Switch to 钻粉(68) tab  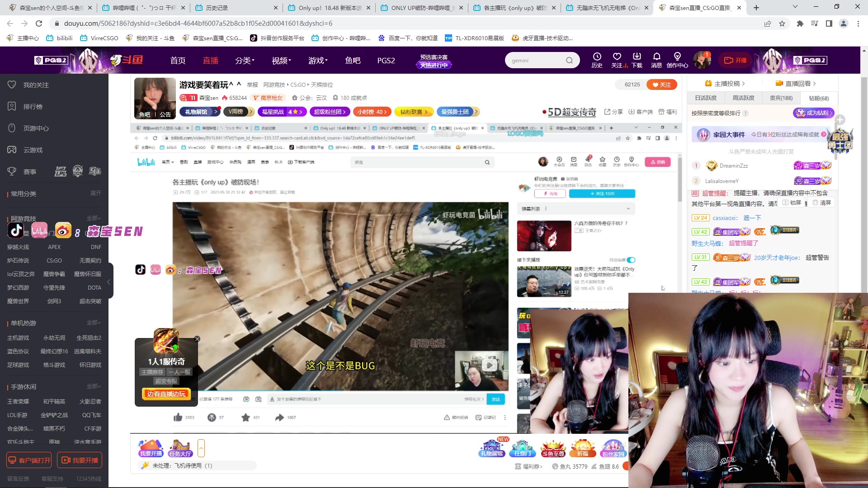tap(819, 98)
